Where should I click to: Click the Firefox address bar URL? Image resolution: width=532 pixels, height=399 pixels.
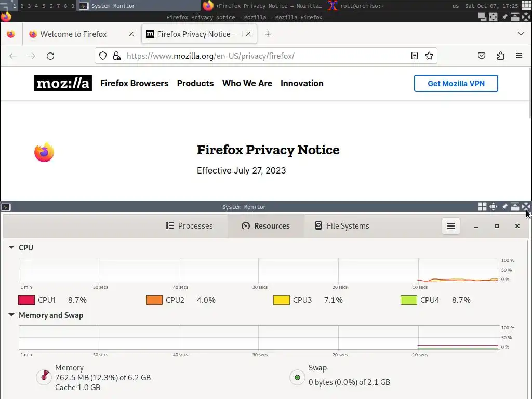(210, 56)
